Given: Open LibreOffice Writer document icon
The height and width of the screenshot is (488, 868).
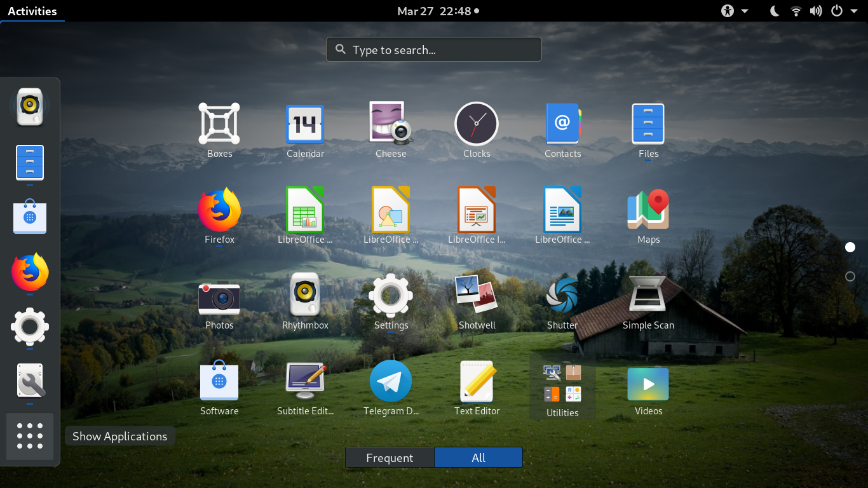Looking at the screenshot, I should (562, 210).
